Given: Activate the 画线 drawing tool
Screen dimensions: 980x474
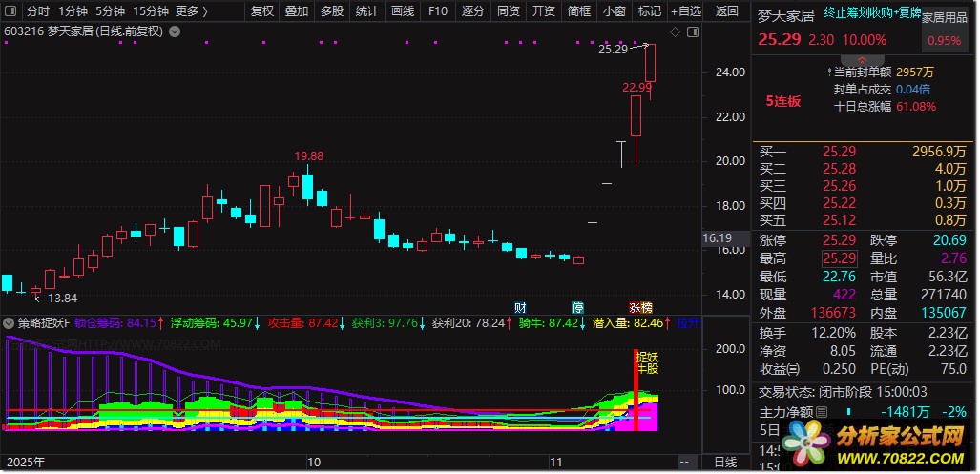Looking at the screenshot, I should (403, 11).
